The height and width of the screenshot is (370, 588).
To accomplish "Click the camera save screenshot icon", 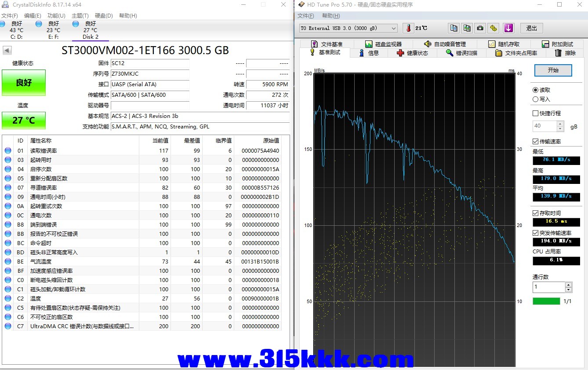I will (x=481, y=28).
